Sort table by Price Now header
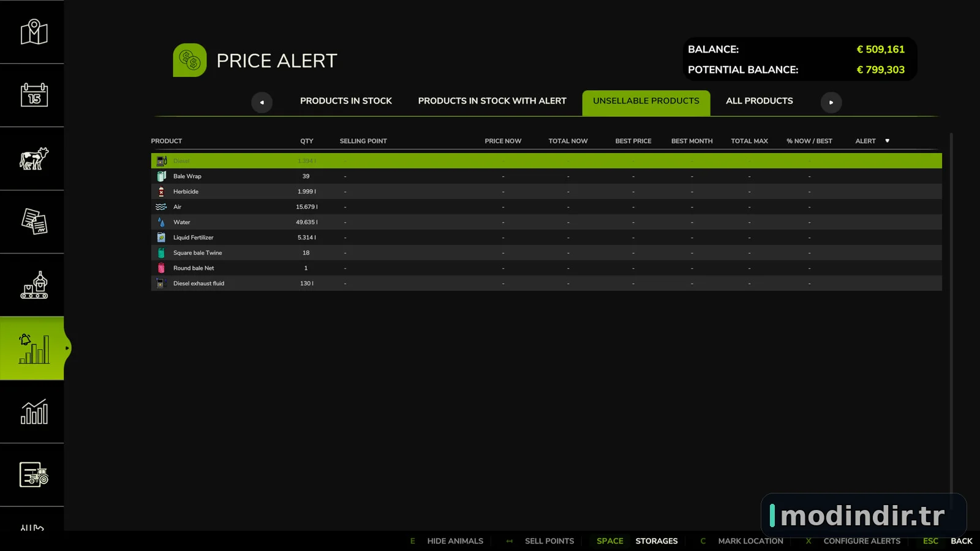The width and height of the screenshot is (980, 551). click(503, 141)
